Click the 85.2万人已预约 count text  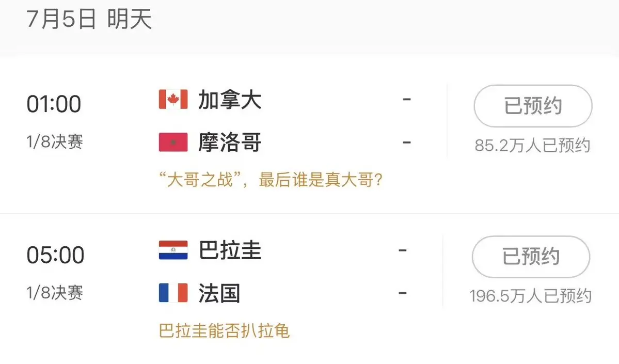pyautogui.click(x=533, y=145)
